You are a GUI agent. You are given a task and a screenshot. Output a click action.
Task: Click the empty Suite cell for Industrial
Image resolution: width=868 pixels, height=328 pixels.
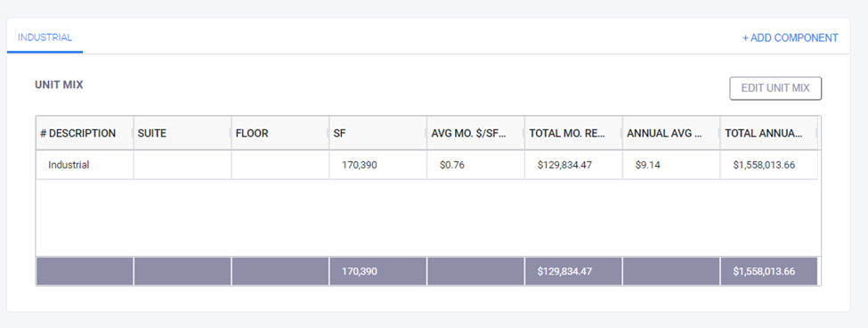(x=183, y=165)
